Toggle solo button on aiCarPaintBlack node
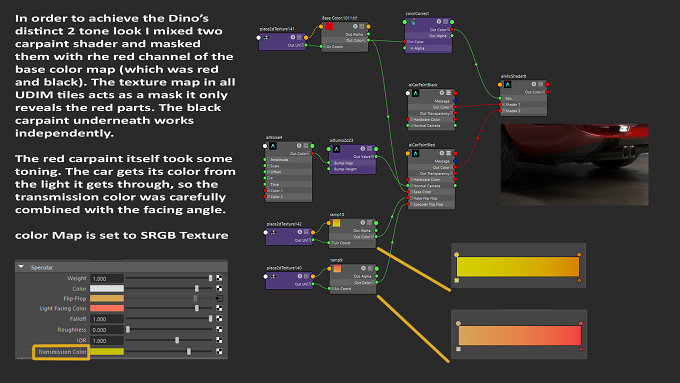 click(442, 93)
